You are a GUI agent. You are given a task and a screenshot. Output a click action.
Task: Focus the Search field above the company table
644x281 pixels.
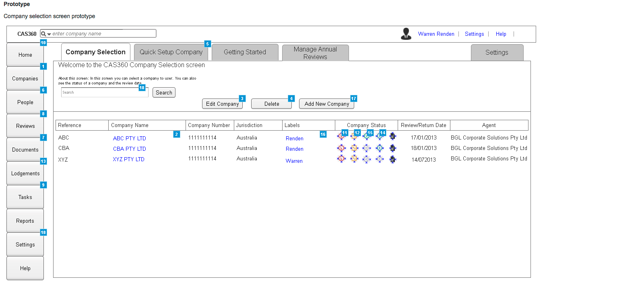pyautogui.click(x=104, y=92)
